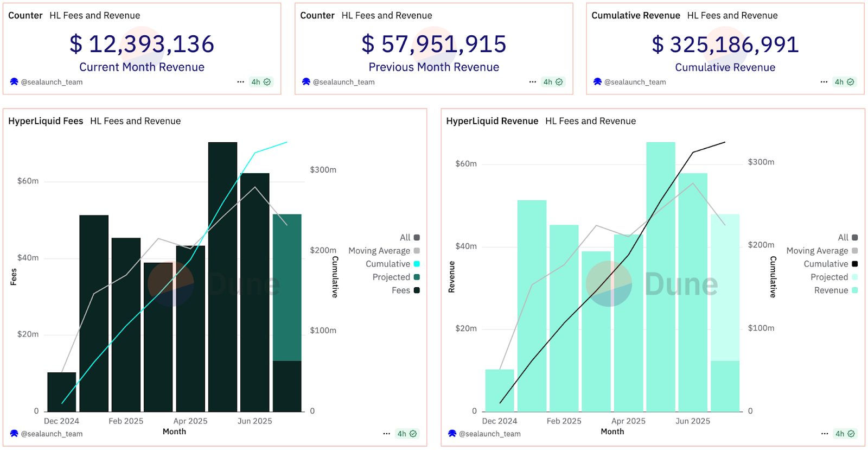The height and width of the screenshot is (450, 868).
Task: Click 4h refresh badge on Current Month Revenue card
Action: [261, 82]
